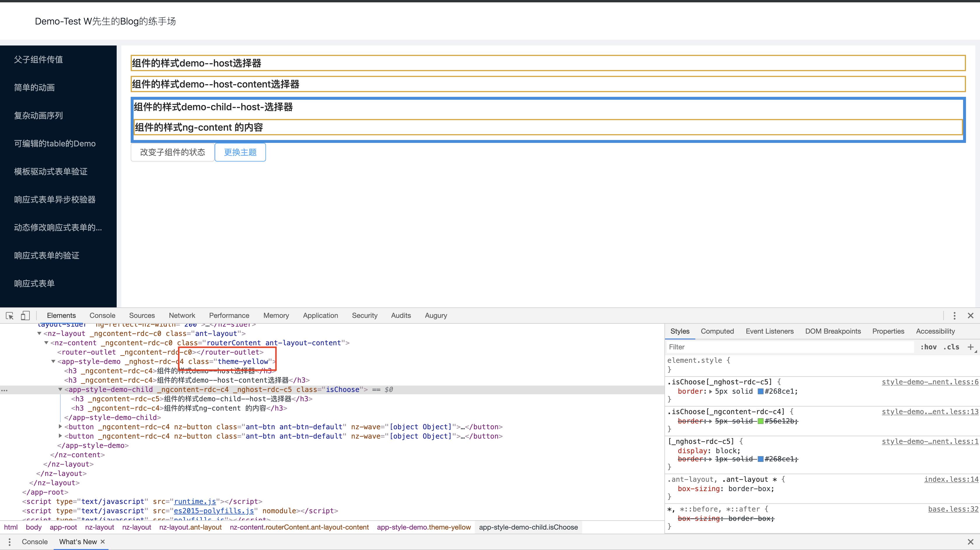Collapse the app-style-demo element node
The width and height of the screenshot is (980, 550).
[53, 362]
